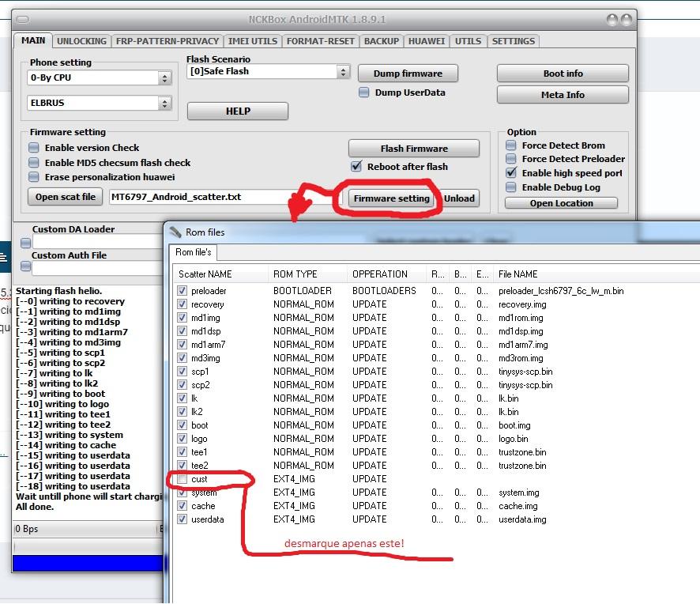Image resolution: width=700 pixels, height=604 pixels.
Task: Open the BACKUP tab
Action: (x=382, y=41)
